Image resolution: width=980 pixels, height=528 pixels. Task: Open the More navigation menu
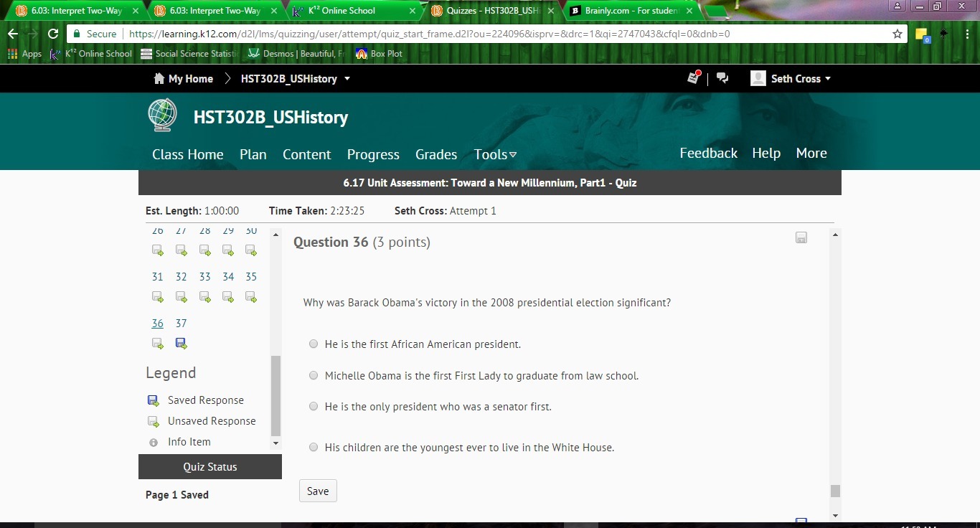tap(811, 153)
